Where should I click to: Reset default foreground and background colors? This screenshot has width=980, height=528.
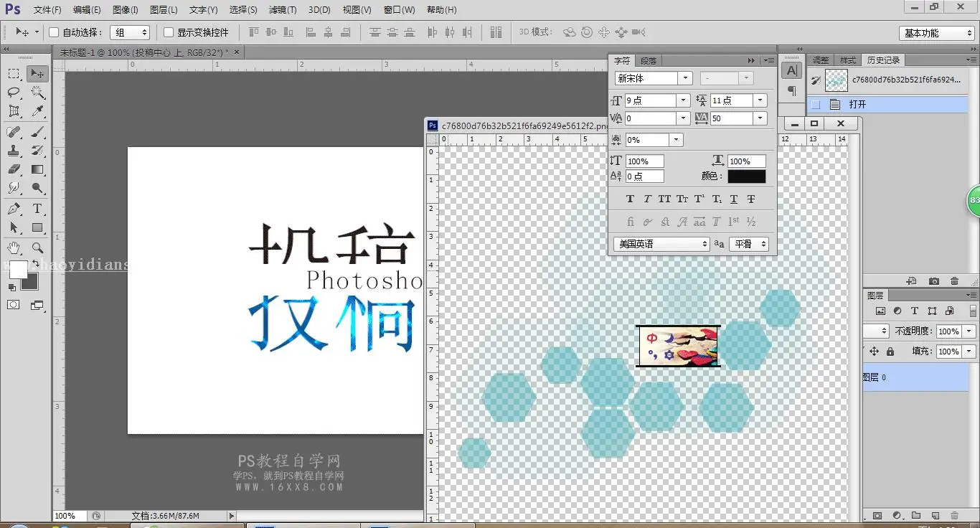tap(11, 287)
